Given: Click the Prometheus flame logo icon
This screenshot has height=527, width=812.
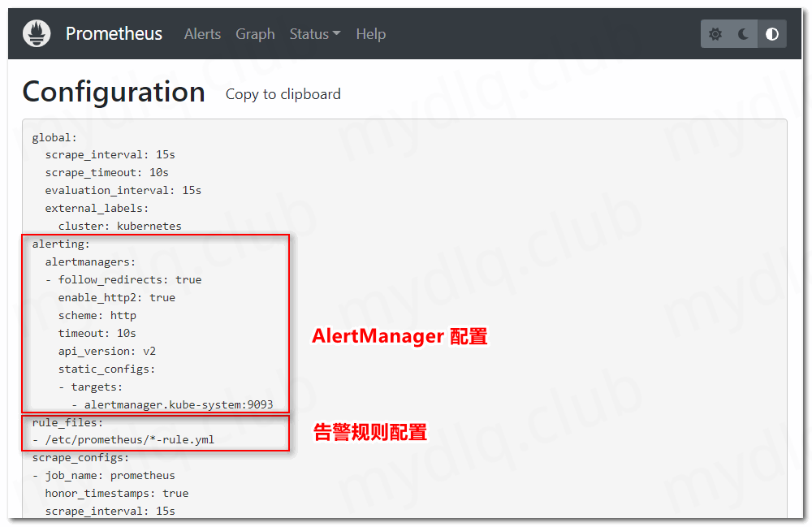Looking at the screenshot, I should pos(37,33).
